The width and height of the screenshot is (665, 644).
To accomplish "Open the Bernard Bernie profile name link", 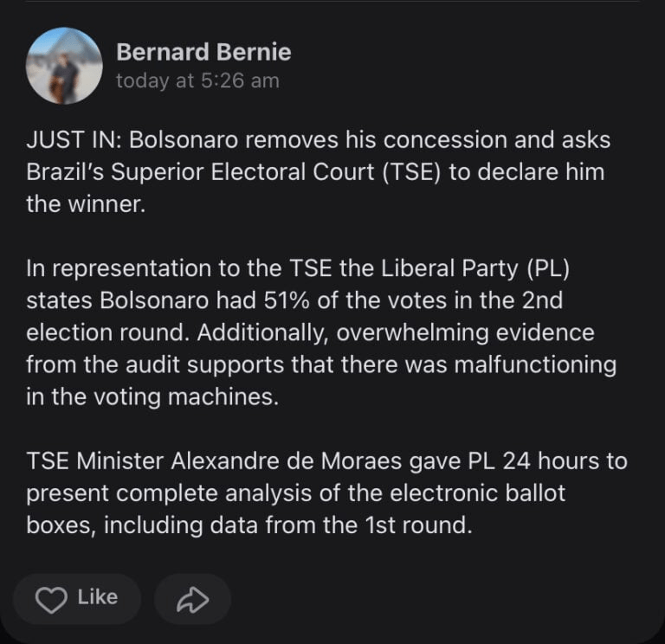I will (203, 52).
